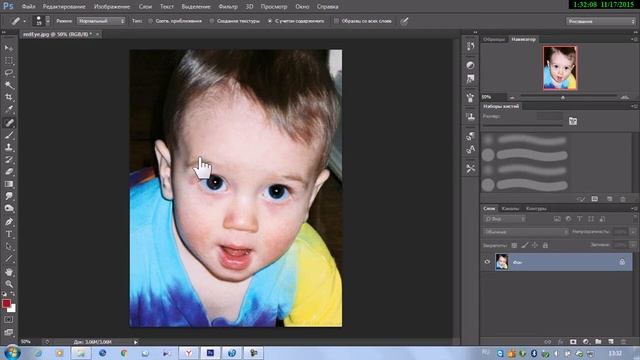Open the Clone Source panel icon
640x360 pixels.
(471, 117)
